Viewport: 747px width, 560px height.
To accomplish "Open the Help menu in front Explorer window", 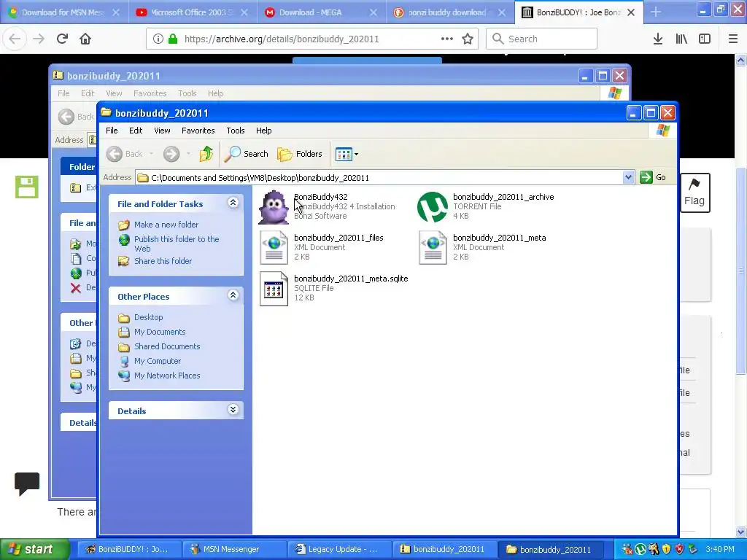I will 263,131.
